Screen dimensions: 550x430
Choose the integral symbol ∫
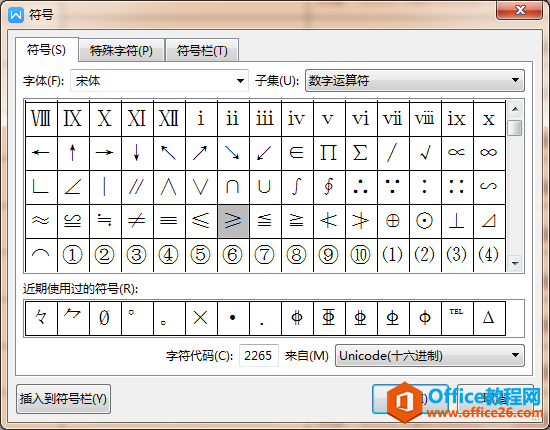[x=297, y=187]
